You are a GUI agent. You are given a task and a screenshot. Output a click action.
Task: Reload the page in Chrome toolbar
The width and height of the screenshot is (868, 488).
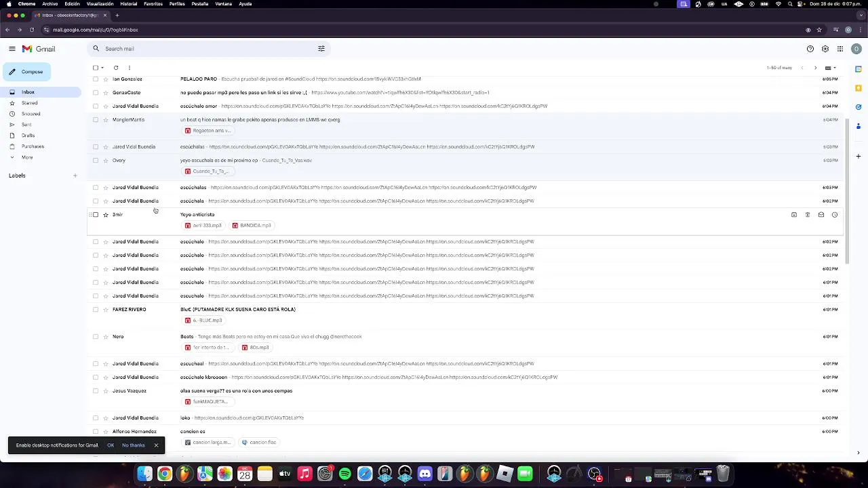31,30
